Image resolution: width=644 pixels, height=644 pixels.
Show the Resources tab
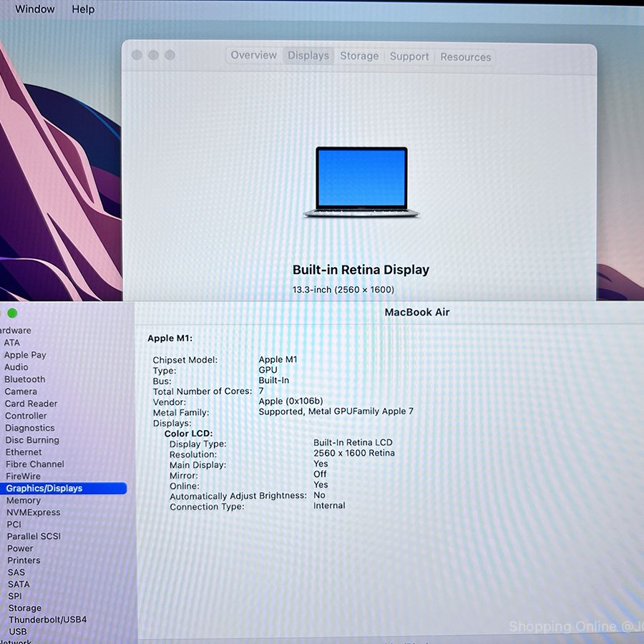tap(465, 57)
